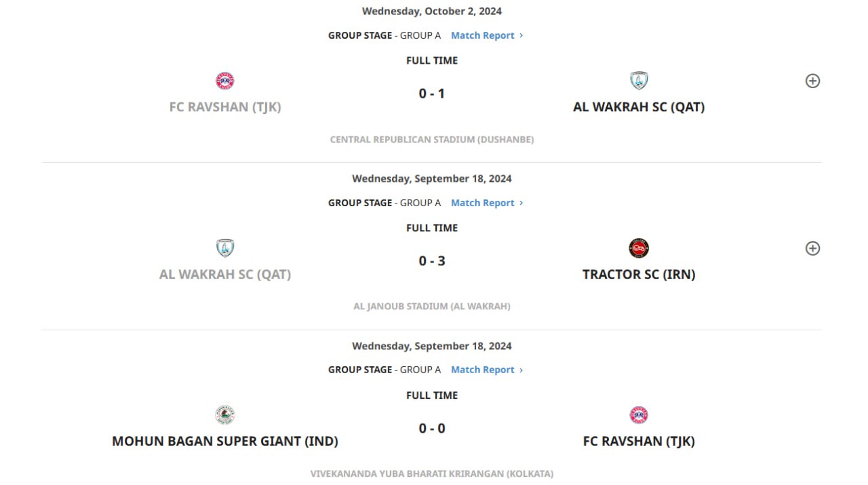The image size is (868, 485).
Task: Click the 0 - 3 score
Action: (x=432, y=261)
